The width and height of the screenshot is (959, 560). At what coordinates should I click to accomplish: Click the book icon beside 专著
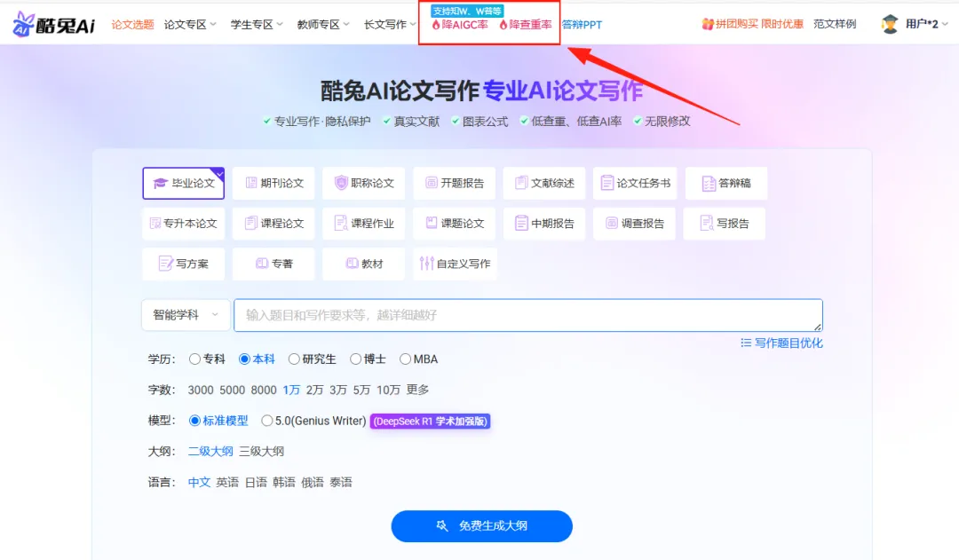click(262, 264)
